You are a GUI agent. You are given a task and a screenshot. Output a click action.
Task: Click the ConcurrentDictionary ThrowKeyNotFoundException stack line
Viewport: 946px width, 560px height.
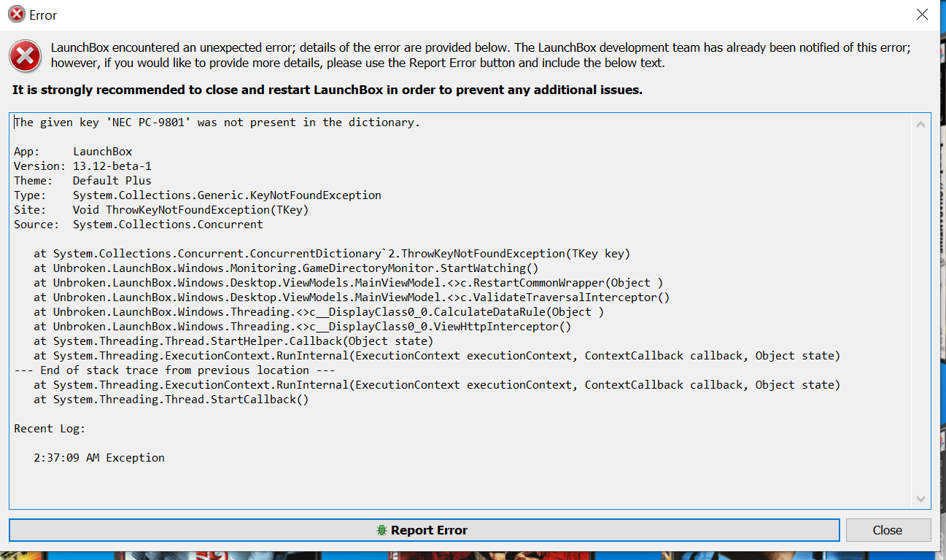332,254
